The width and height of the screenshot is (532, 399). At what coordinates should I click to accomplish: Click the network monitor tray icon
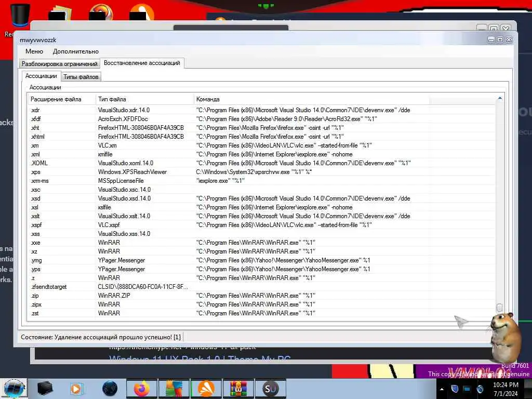pyautogui.click(x=467, y=389)
